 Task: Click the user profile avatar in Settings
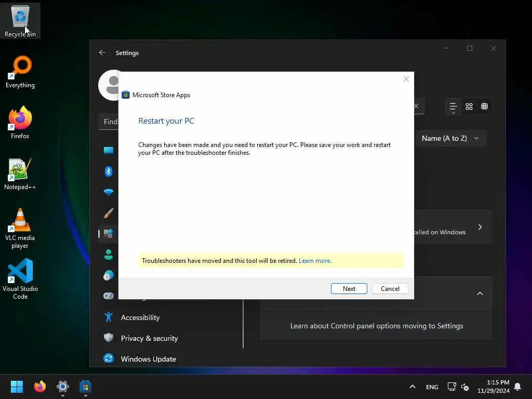tap(109, 86)
